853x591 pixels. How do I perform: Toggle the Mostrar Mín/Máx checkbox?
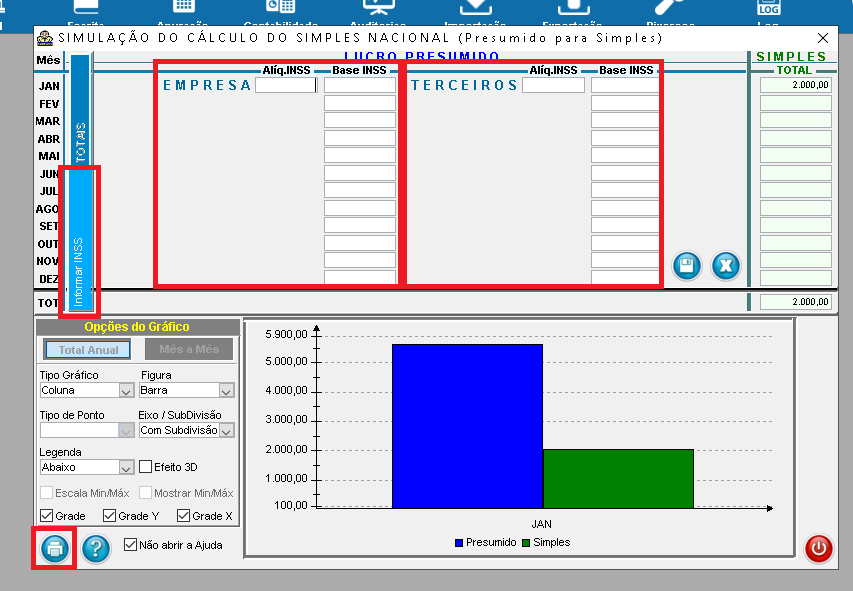[x=145, y=493]
